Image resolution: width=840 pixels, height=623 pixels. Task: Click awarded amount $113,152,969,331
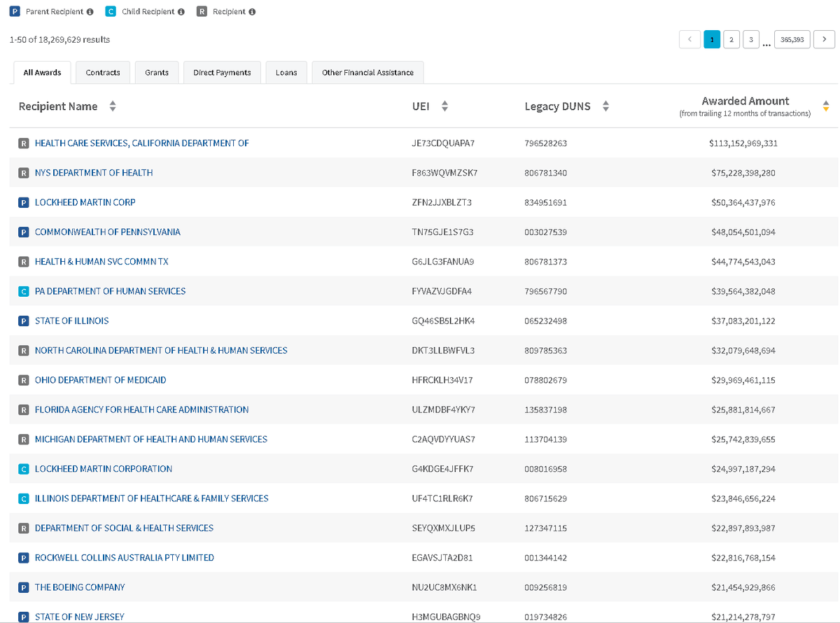point(743,143)
